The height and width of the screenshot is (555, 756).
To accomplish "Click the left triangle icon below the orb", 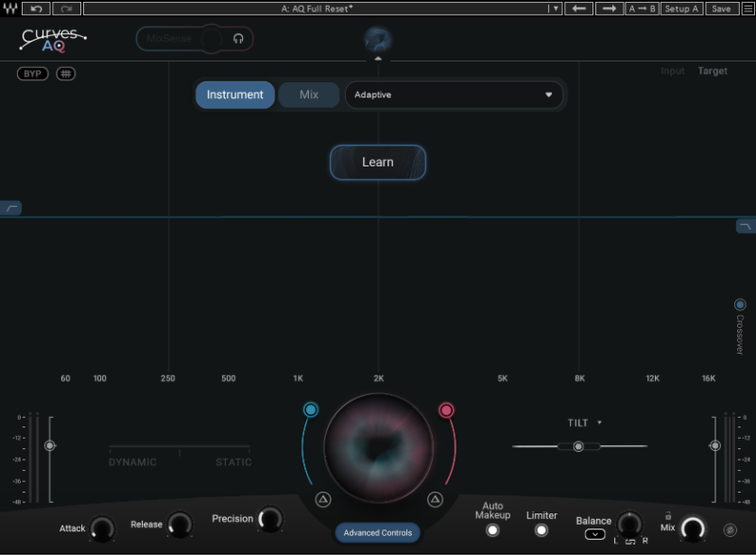I will [x=322, y=499].
